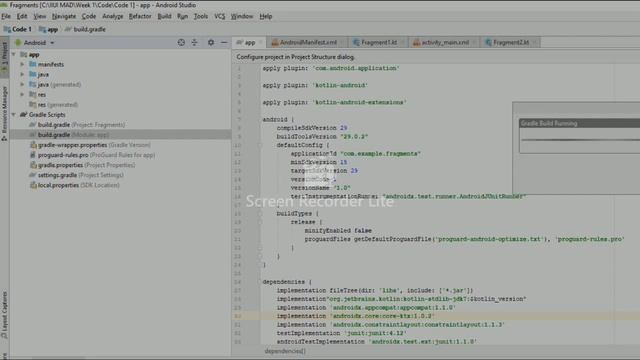Screen dimensions: 640x360
Task: Select the res (generated) folder
Action: coord(53,105)
